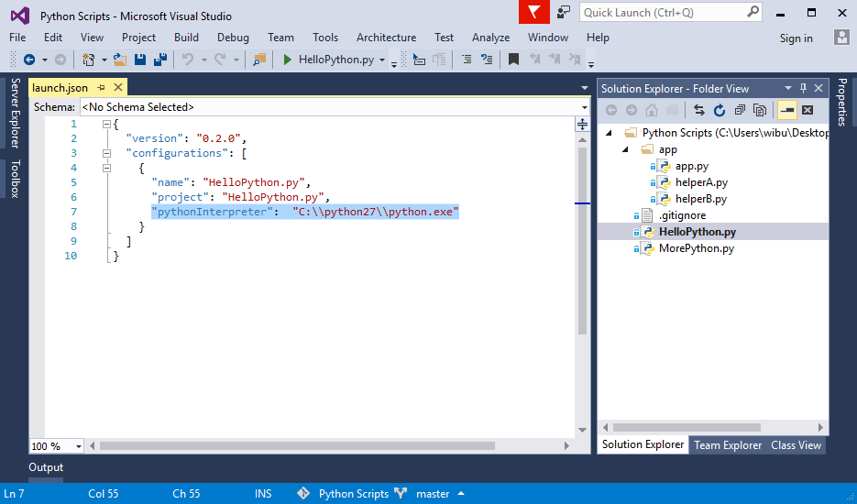Open the active documents list dropdown arrow
This screenshot has height=504, width=857.
tap(584, 88)
